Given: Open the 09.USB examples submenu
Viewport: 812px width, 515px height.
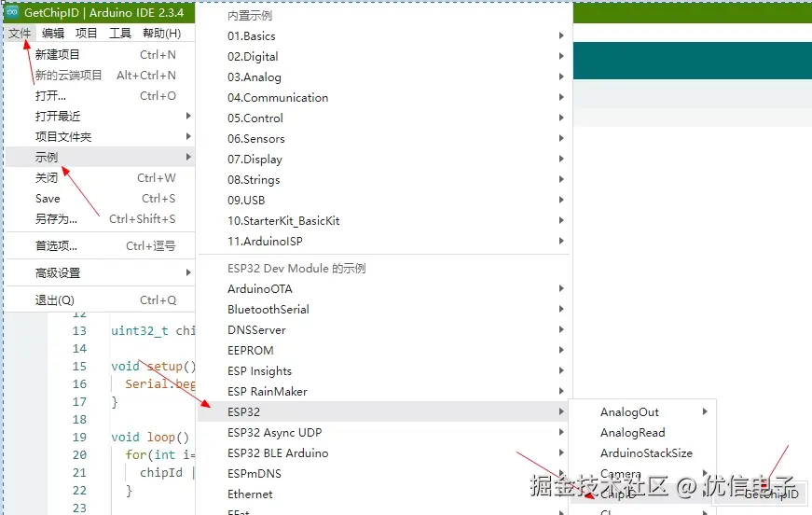Looking at the screenshot, I should 384,200.
